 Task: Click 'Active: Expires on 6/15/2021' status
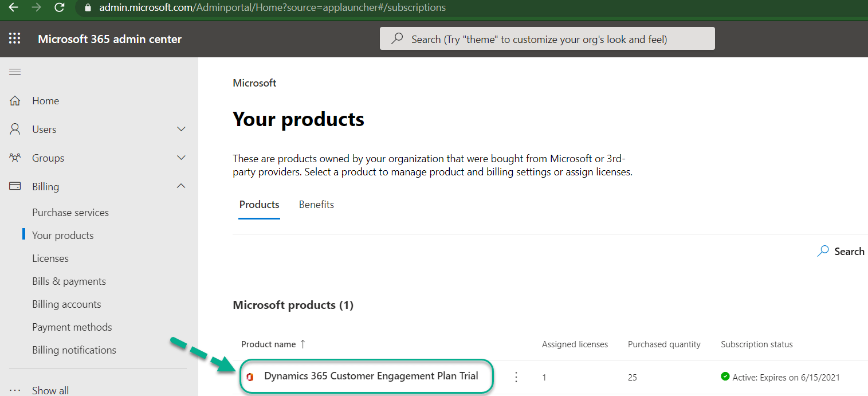click(786, 377)
